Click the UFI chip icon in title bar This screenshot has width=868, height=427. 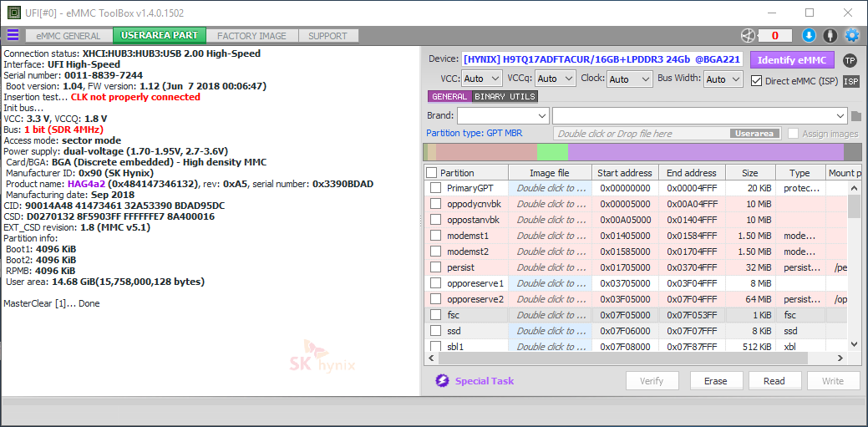click(x=13, y=13)
